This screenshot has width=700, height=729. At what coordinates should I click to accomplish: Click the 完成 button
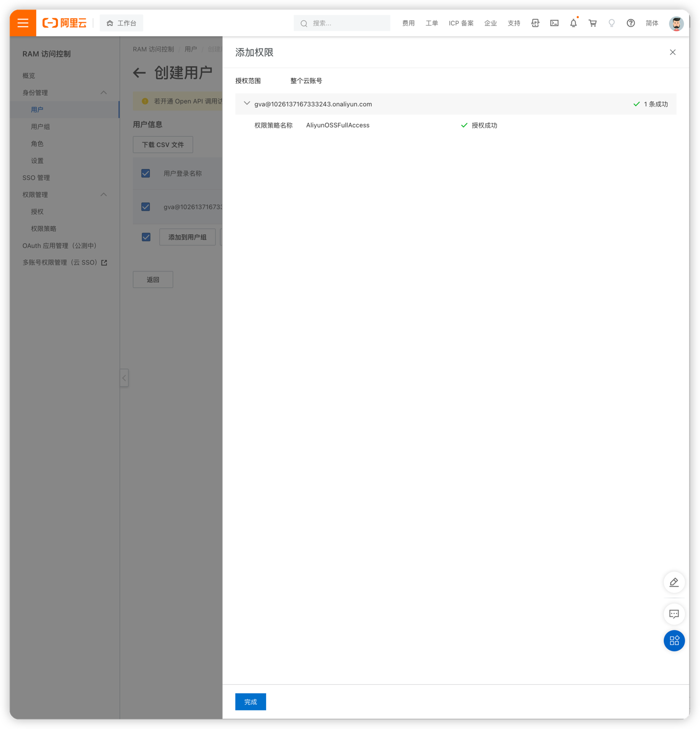[x=250, y=702]
